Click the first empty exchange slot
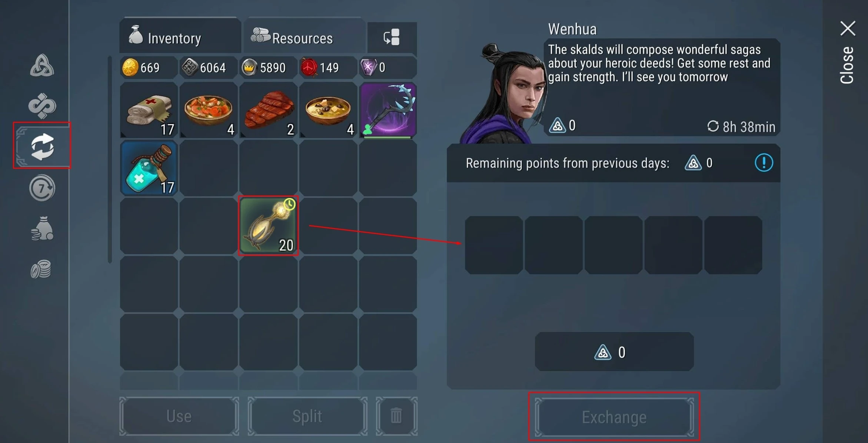The image size is (868, 443). click(x=493, y=245)
